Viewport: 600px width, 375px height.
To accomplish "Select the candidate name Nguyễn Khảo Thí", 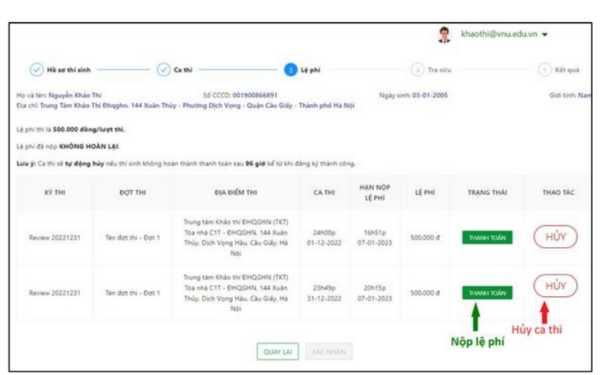I will pos(75,95).
